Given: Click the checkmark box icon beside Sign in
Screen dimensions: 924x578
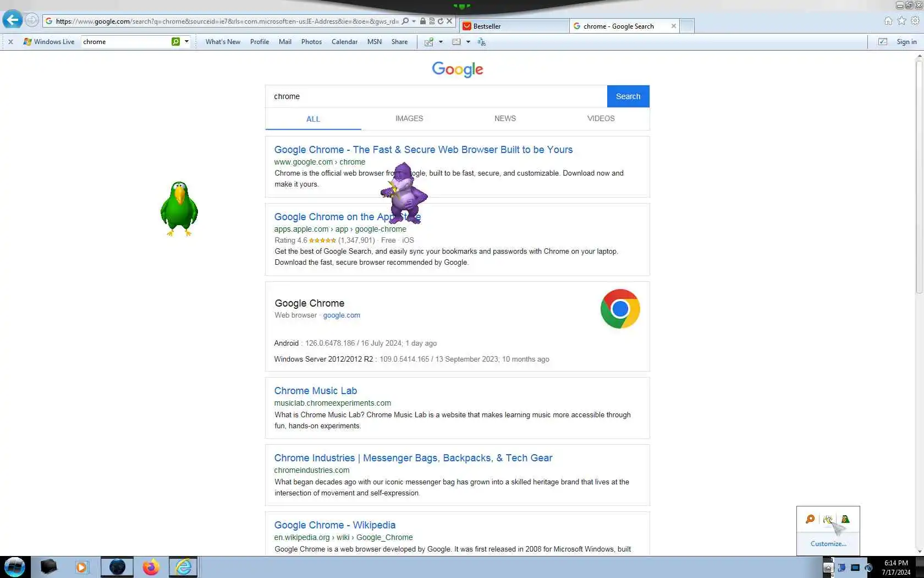Looking at the screenshot, I should point(883,42).
